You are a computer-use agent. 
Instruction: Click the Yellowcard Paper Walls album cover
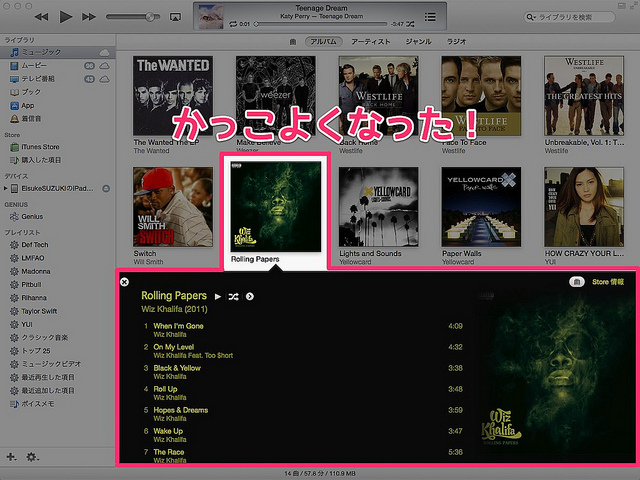click(481, 207)
